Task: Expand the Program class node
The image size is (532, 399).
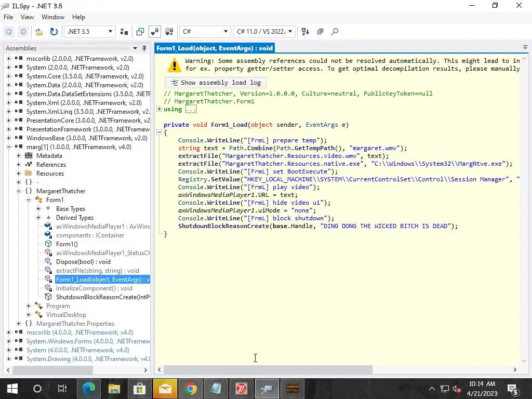Action: [x=29, y=305]
